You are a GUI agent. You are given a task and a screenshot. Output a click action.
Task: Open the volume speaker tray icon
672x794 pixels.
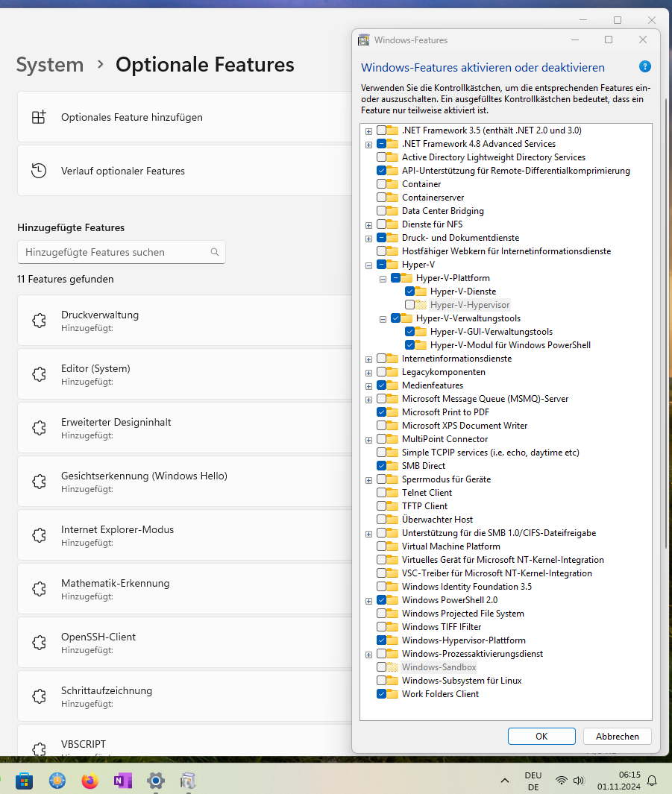pyautogui.click(x=579, y=781)
